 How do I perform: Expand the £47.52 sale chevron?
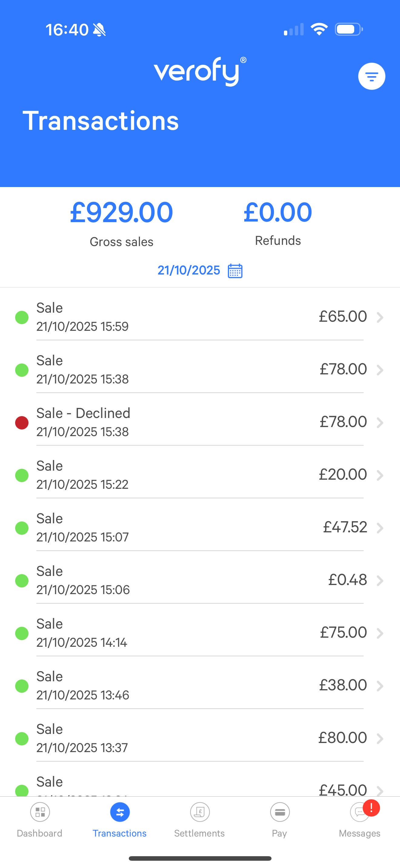(380, 528)
